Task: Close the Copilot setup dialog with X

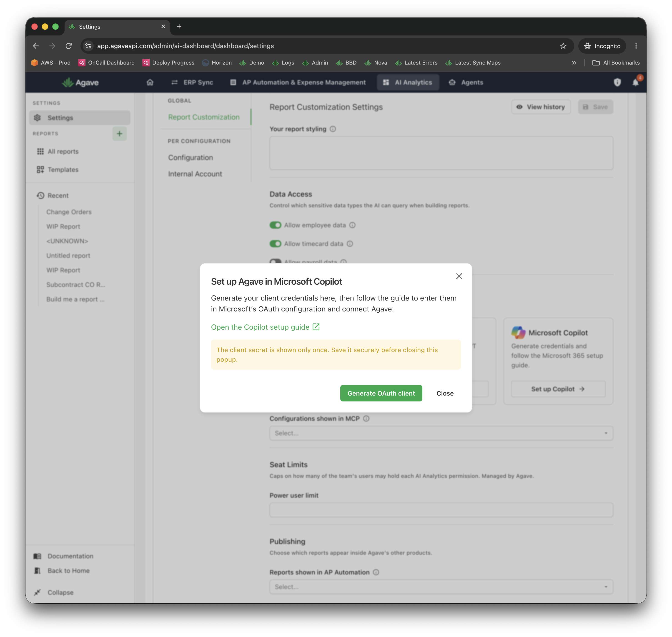Action: pyautogui.click(x=459, y=276)
